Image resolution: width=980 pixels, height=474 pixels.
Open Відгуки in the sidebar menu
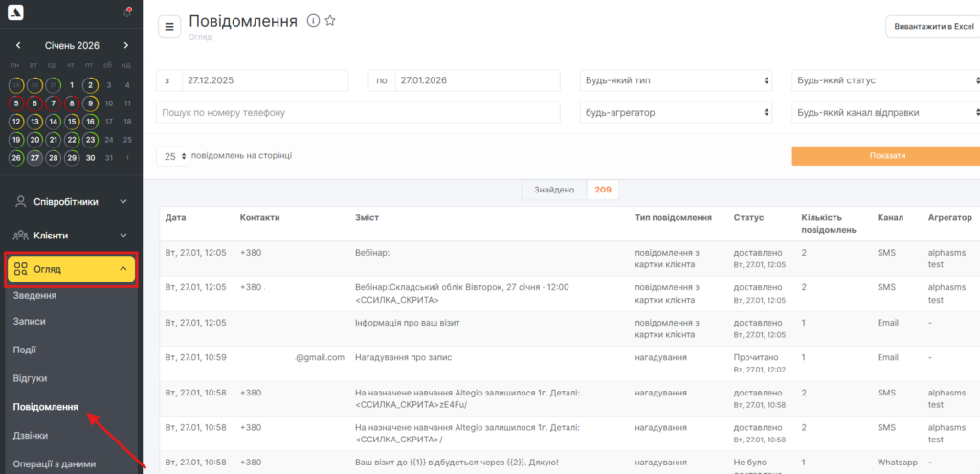pos(30,378)
